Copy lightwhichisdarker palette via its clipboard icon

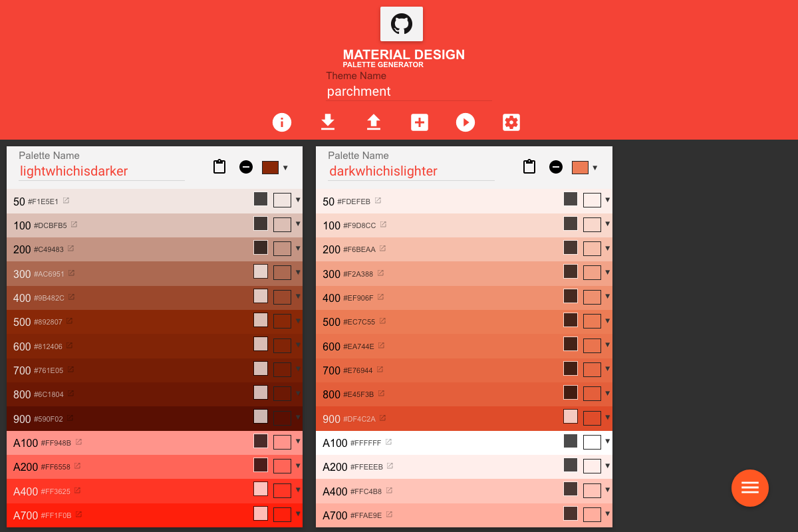coord(219,166)
